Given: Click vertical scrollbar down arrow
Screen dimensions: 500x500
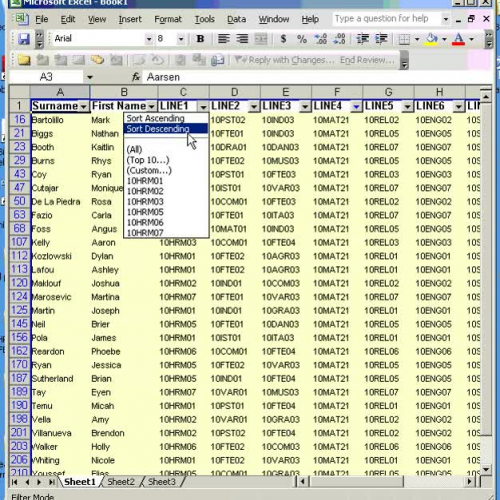Looking at the screenshot, I should (x=486, y=469).
